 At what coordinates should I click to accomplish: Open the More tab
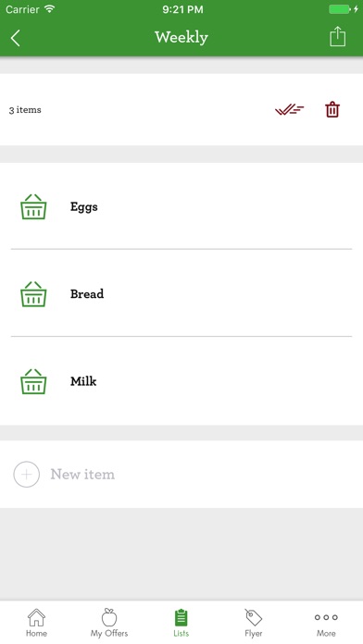[326, 623]
